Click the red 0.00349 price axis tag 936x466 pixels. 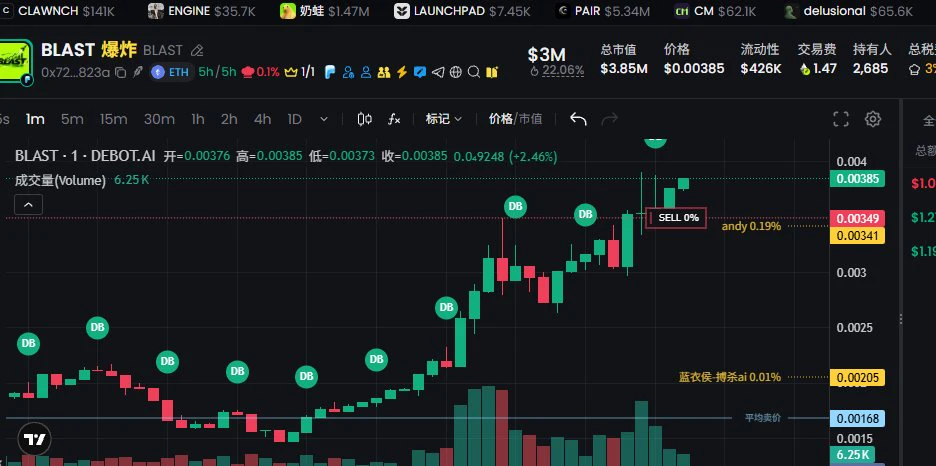coord(857,219)
